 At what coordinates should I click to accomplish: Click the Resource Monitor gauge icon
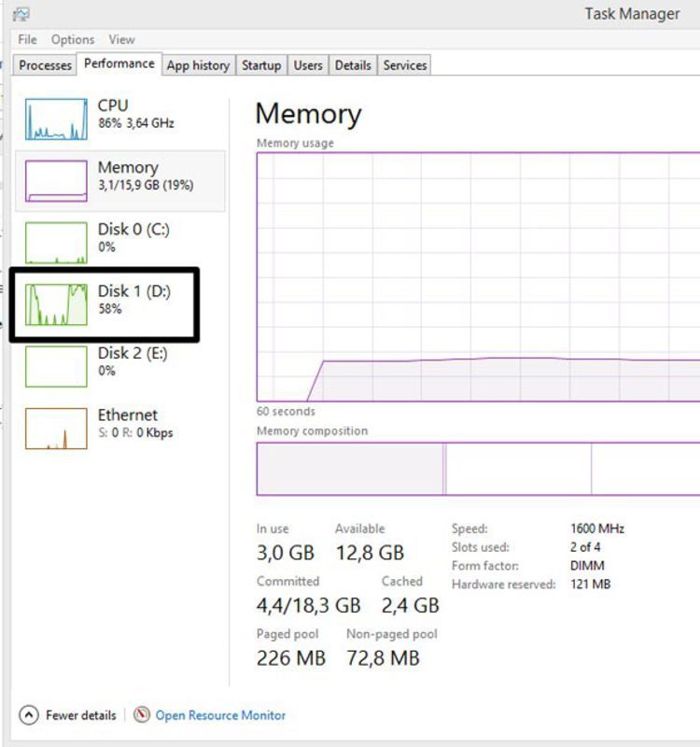coord(142,715)
